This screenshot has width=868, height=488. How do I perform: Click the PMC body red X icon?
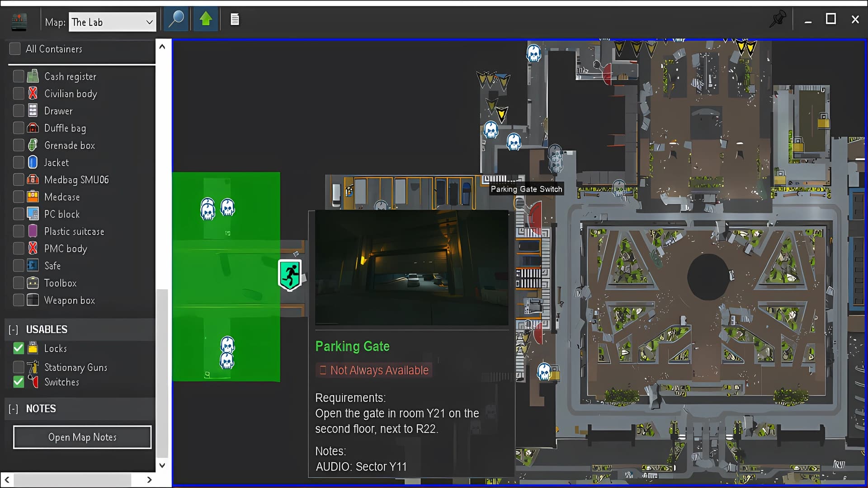(33, 248)
